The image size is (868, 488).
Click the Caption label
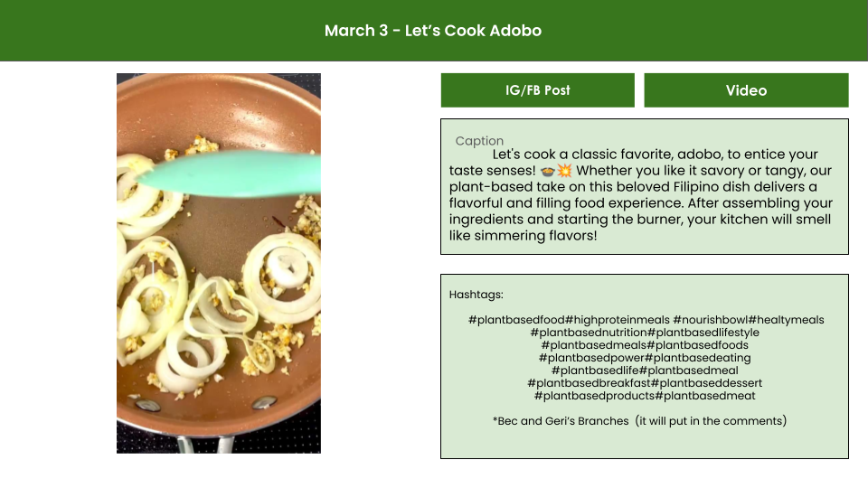tap(479, 141)
